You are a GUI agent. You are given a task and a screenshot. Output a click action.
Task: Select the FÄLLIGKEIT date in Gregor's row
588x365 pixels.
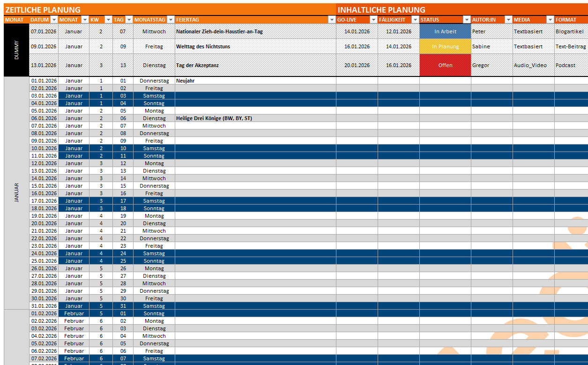(x=399, y=65)
